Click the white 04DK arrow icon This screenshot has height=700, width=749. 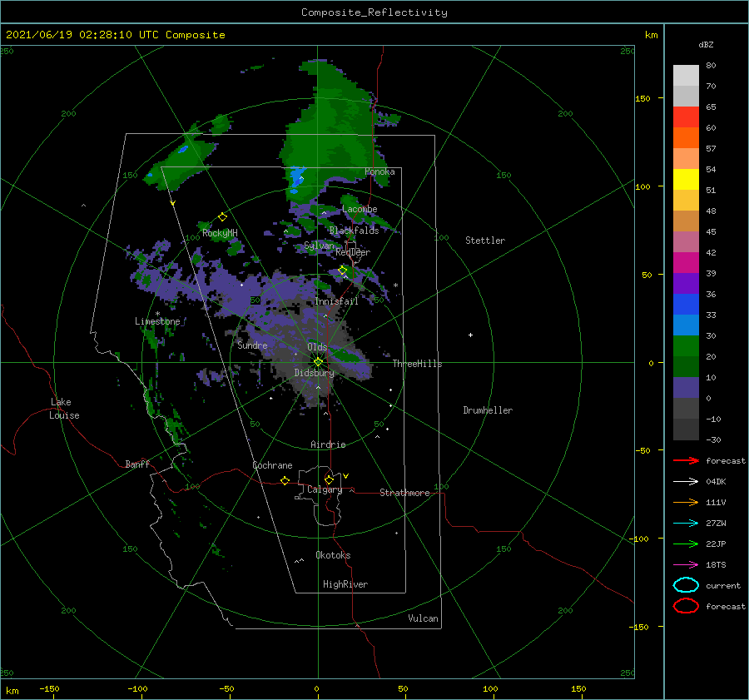pyautogui.click(x=686, y=481)
